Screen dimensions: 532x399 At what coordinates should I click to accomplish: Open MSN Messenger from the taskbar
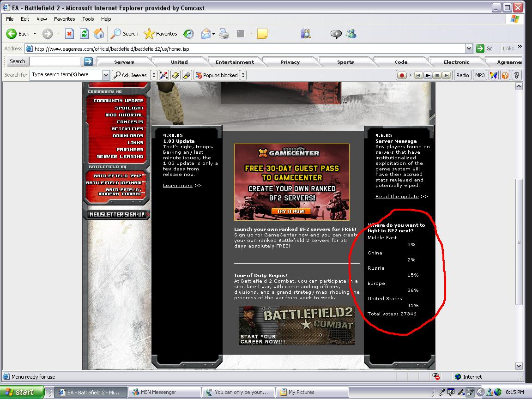(165, 392)
